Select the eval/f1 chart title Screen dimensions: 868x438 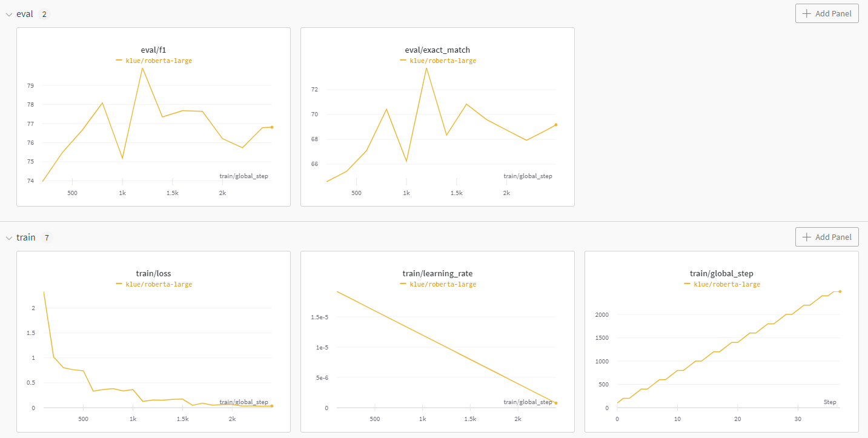pyautogui.click(x=153, y=50)
